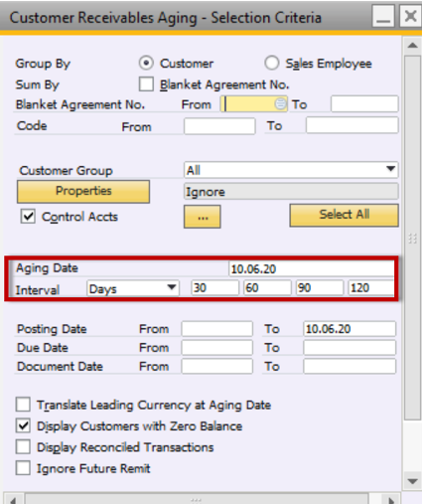
Task: Click the Posting Date To field
Action: [x=350, y=329]
